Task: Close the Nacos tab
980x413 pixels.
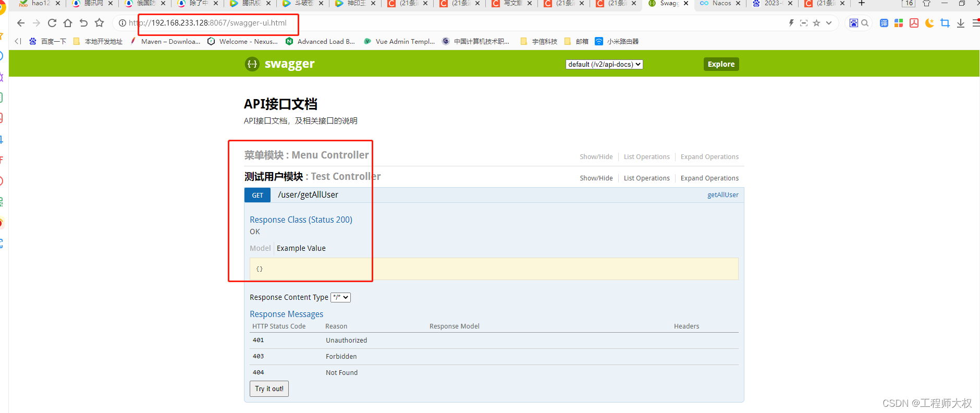Action: click(738, 3)
